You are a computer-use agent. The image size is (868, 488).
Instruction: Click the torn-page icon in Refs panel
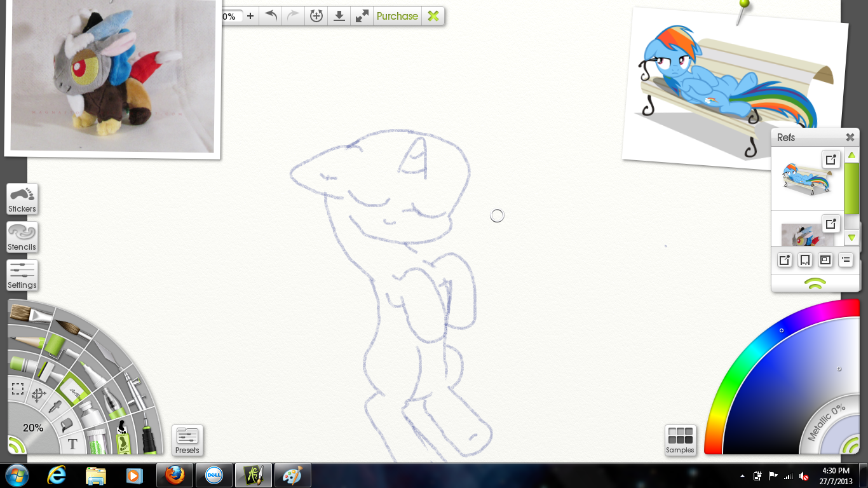coord(805,260)
